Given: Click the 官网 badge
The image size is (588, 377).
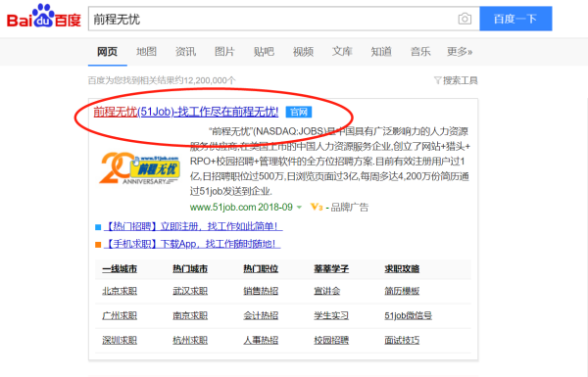Looking at the screenshot, I should point(299,112).
